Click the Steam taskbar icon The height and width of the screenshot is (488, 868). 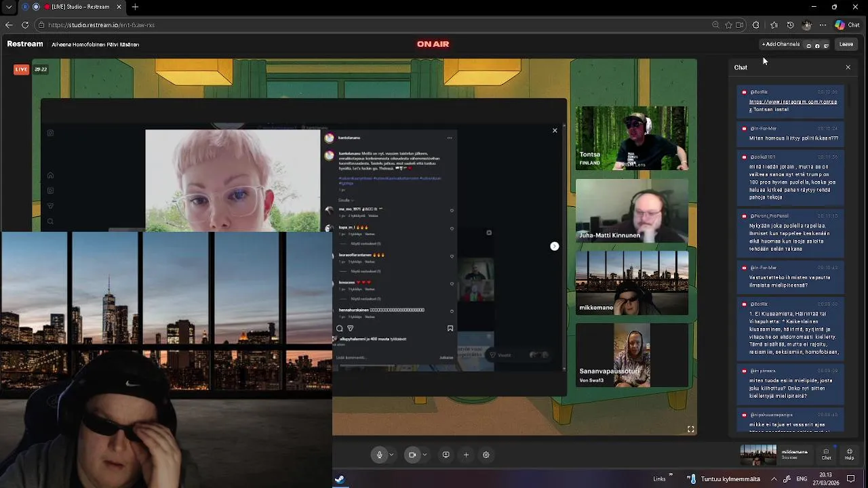pyautogui.click(x=340, y=479)
